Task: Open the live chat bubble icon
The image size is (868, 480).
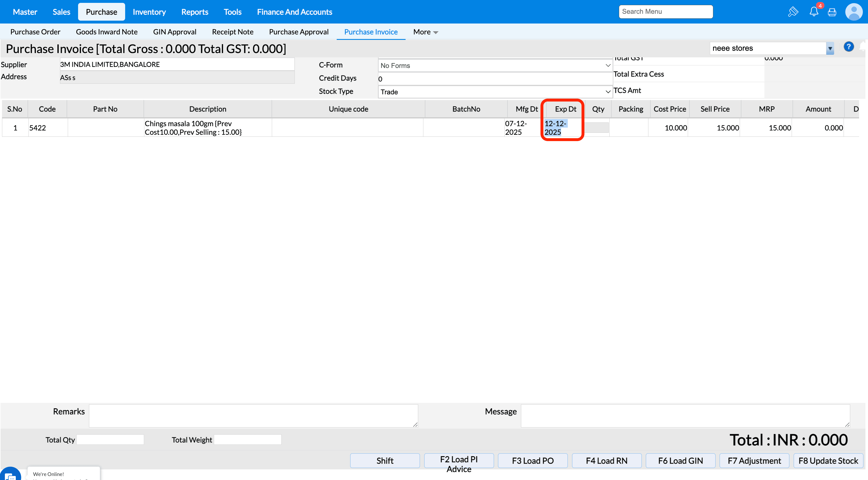Action: tap(10, 475)
